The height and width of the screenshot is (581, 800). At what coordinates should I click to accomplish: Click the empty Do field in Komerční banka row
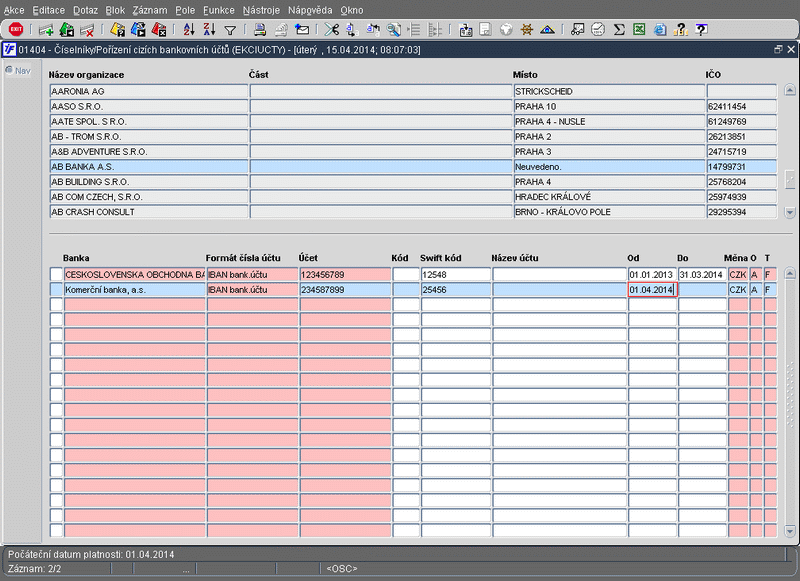[x=702, y=290]
